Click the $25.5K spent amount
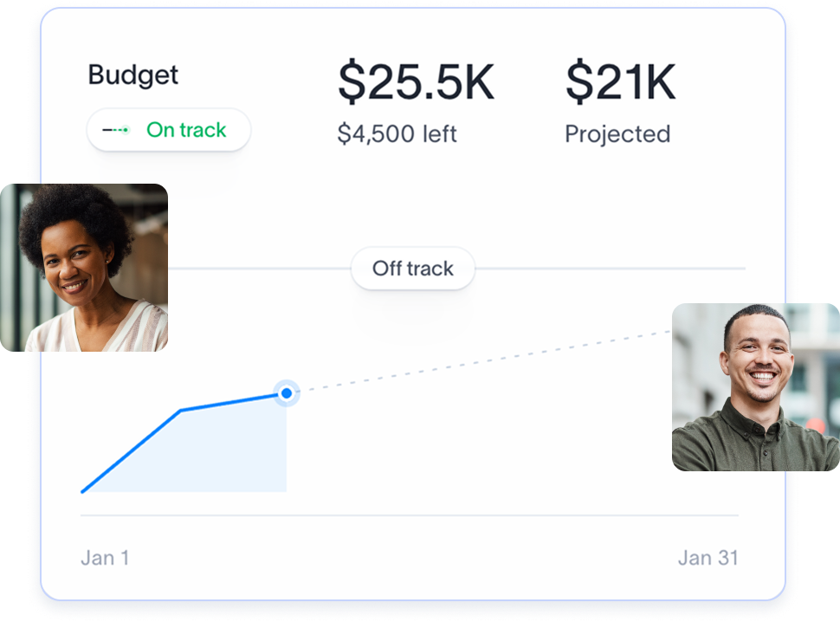This screenshot has width=840, height=622. point(416,81)
